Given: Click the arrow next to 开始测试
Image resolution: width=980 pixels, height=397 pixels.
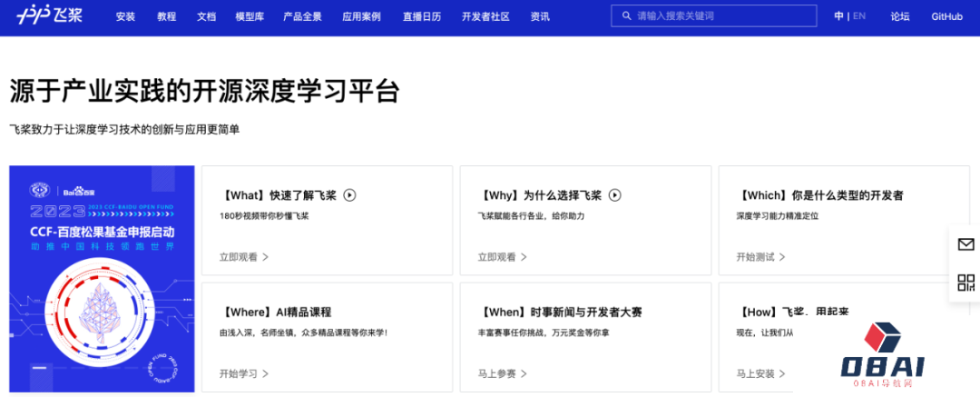Looking at the screenshot, I should click(782, 257).
